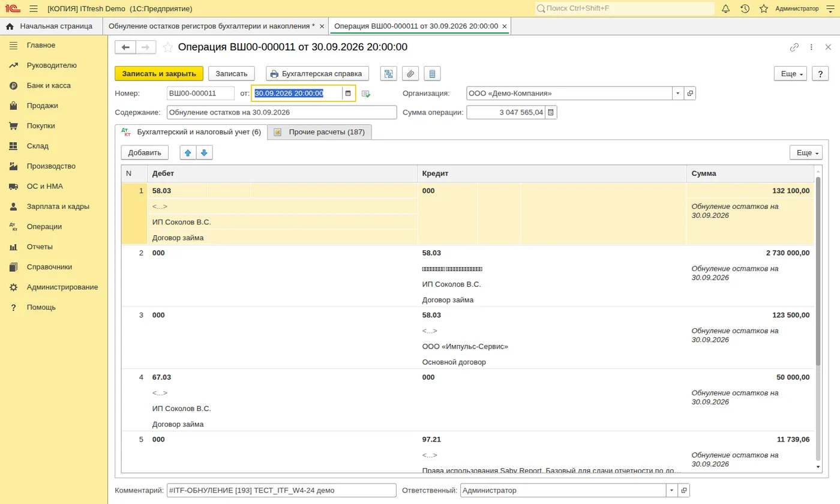Move the row down with the blue down arrow

click(204, 152)
